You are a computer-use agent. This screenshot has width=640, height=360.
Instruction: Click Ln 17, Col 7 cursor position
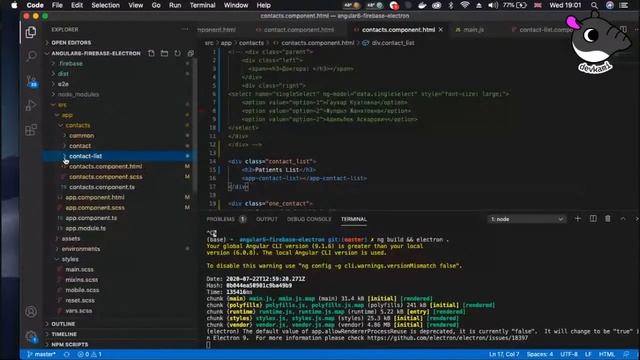tap(504, 354)
